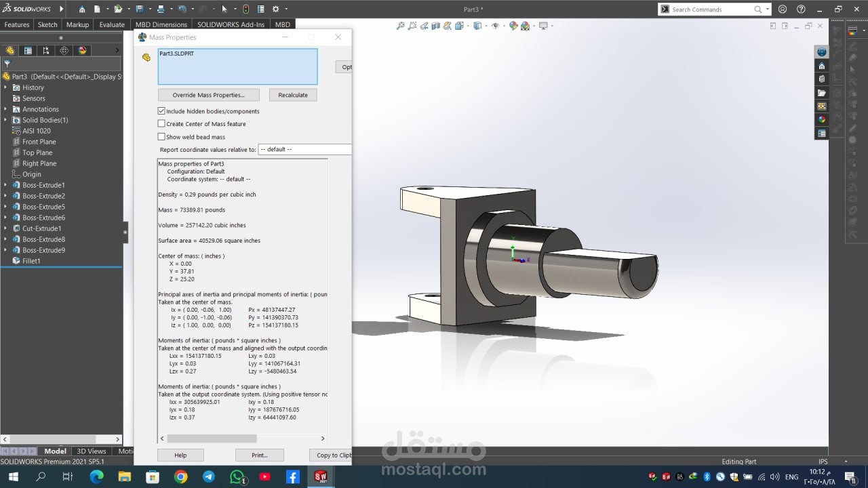
Task: Open the DisplayManager color ball tab
Action: pyautogui.click(x=83, y=51)
